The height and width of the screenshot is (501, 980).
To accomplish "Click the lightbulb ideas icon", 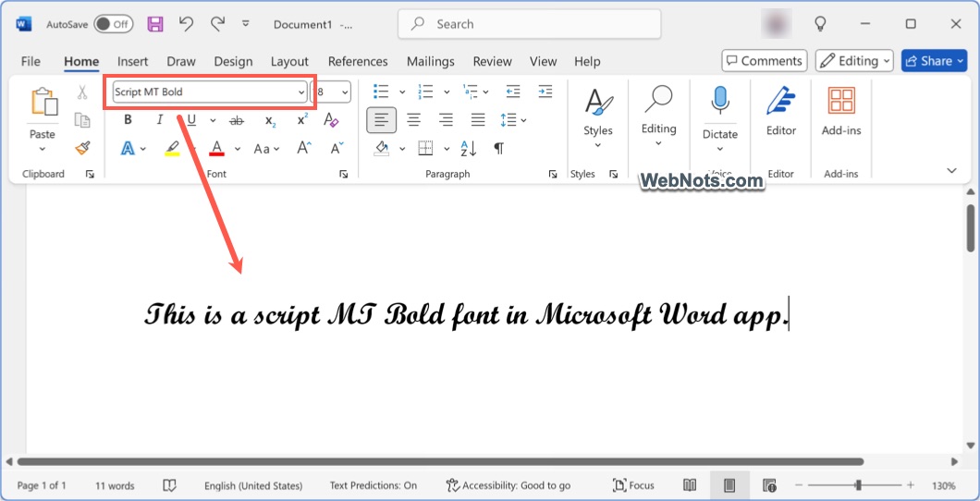I will click(x=821, y=24).
